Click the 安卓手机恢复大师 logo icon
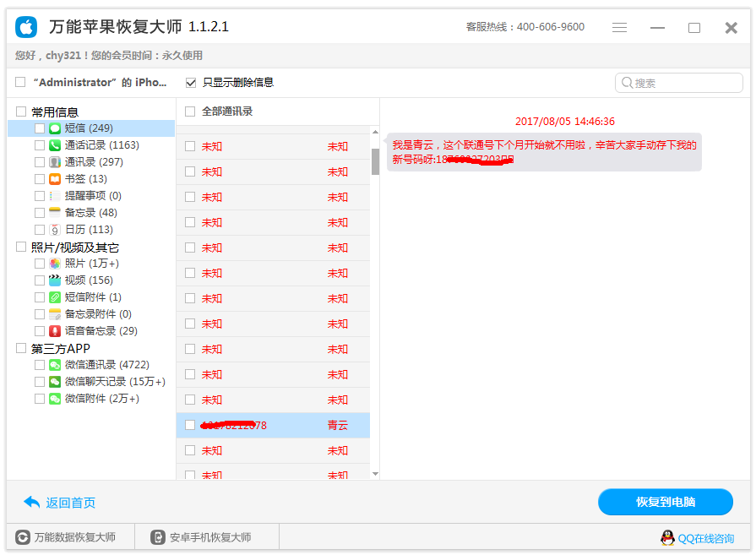This screenshot has width=756, height=555. pos(158,537)
